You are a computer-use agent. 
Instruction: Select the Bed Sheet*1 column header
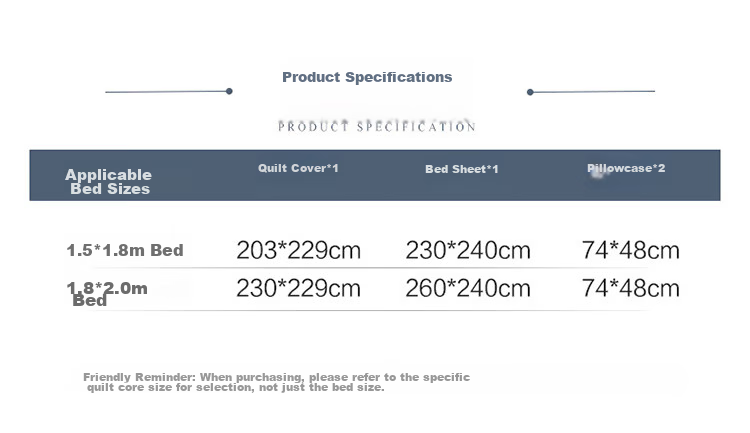point(462,169)
